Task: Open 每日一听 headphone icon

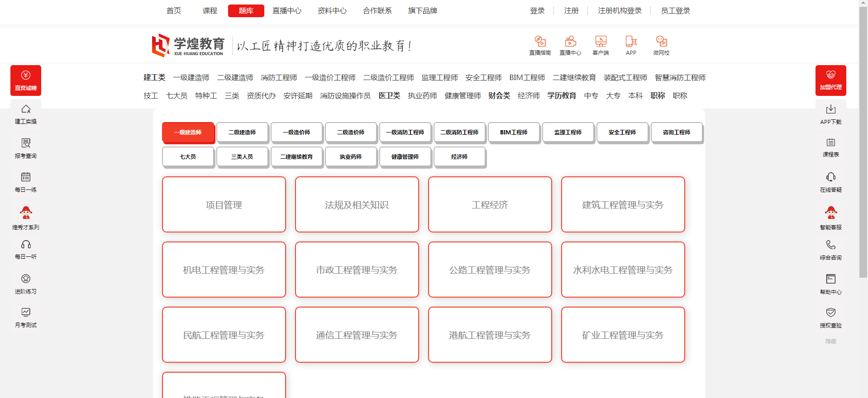Action: click(26, 245)
